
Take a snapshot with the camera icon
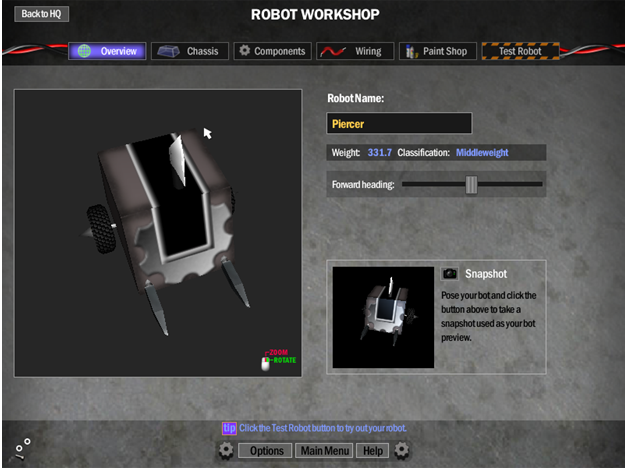coord(450,273)
